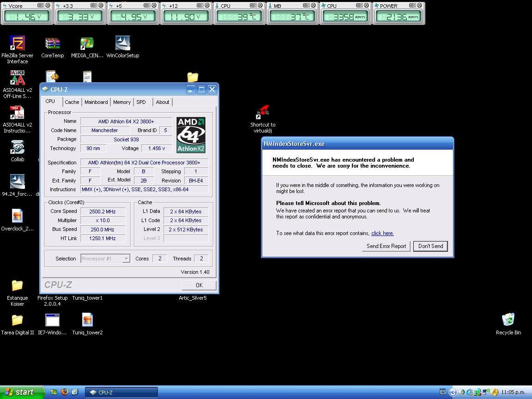Open the WinColorSetup desktop icon

pyautogui.click(x=122, y=47)
